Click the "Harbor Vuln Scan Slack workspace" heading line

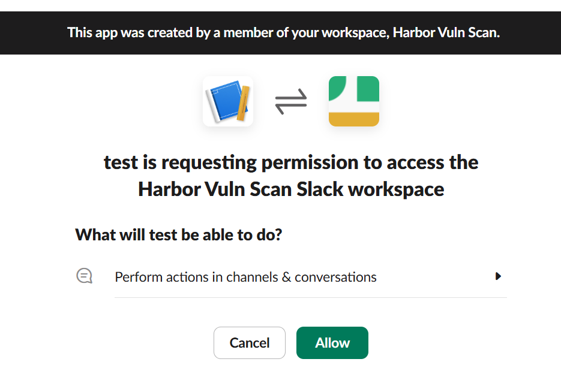pyautogui.click(x=291, y=189)
